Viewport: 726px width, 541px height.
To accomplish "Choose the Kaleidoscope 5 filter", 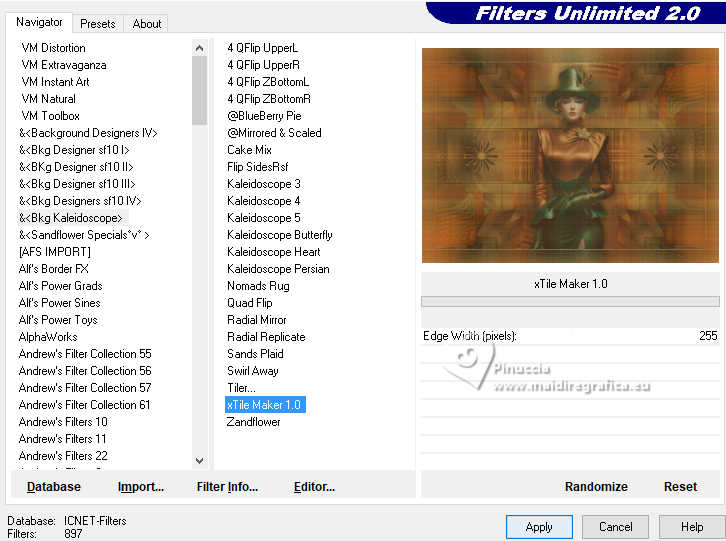I will click(x=263, y=218).
